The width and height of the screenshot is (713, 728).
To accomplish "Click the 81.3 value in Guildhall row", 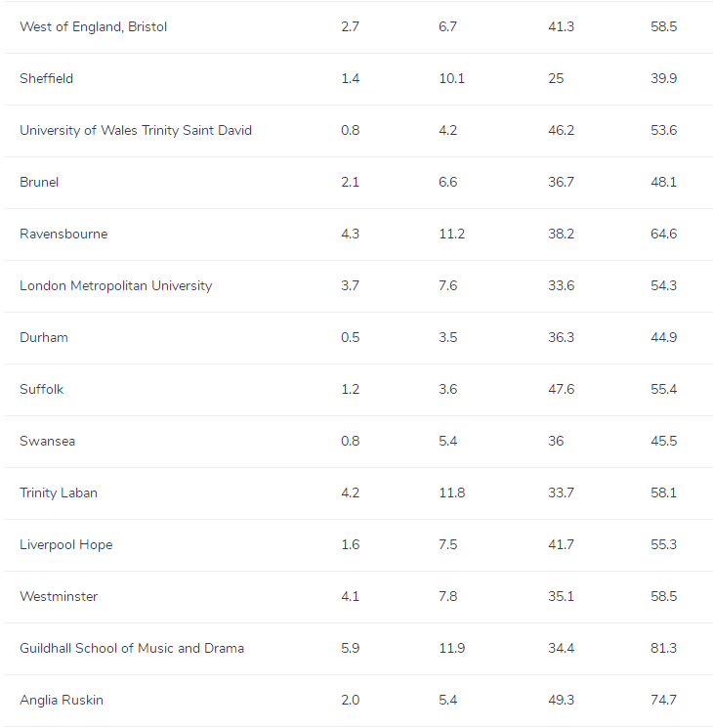I will point(663,648).
